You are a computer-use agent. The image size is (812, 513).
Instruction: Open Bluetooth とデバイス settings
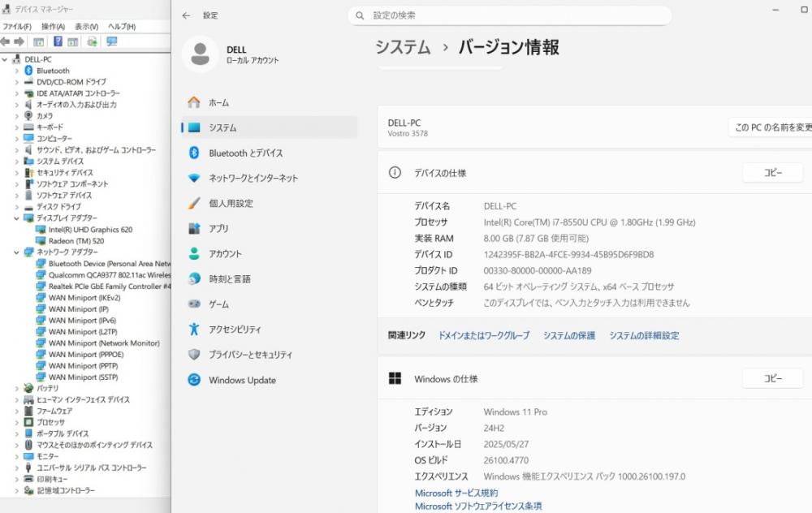[x=270, y=153]
